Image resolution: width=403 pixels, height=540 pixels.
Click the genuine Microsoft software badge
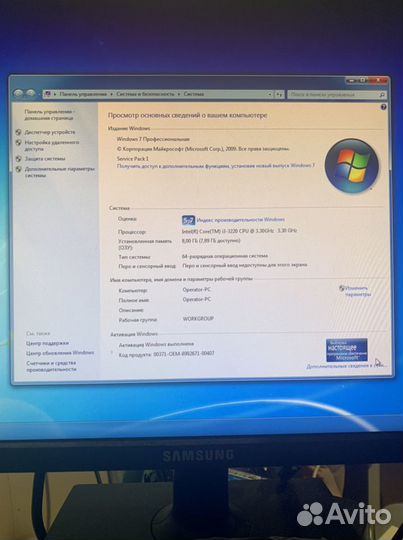point(347,350)
